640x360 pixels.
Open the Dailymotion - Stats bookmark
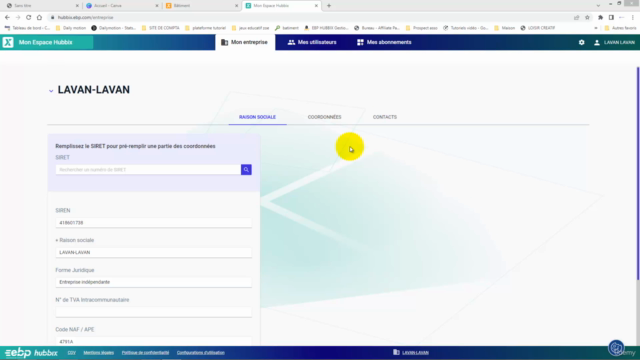point(113,28)
